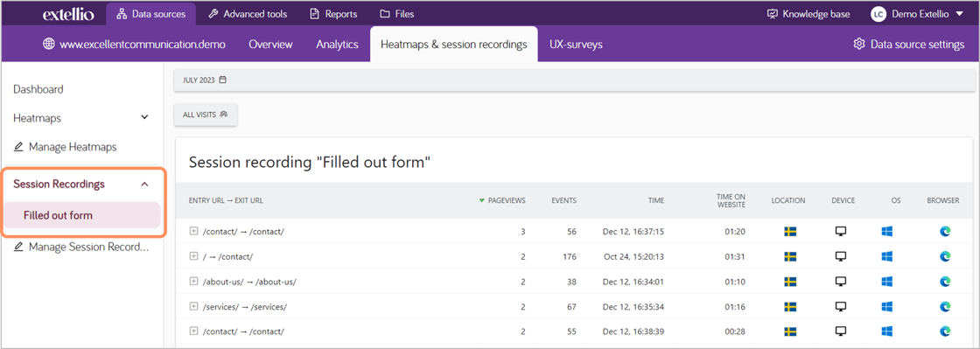Switch to the UX-surveys tab
The image size is (980, 349).
pyautogui.click(x=576, y=45)
